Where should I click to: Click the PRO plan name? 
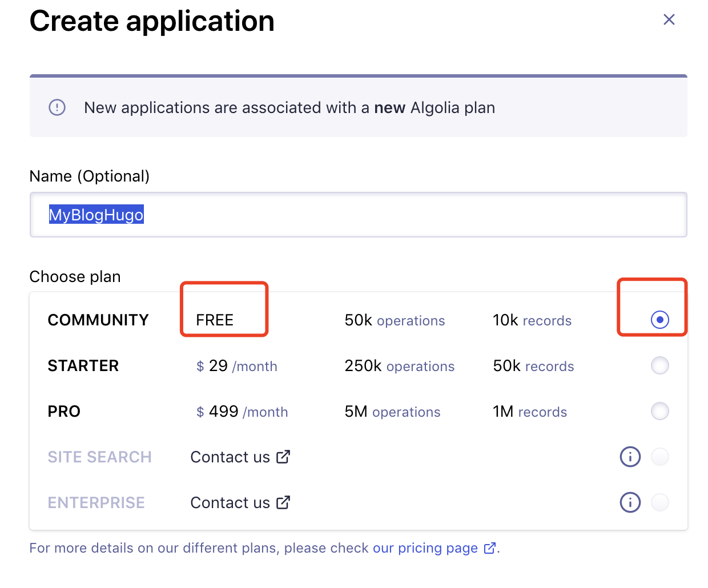tap(64, 411)
